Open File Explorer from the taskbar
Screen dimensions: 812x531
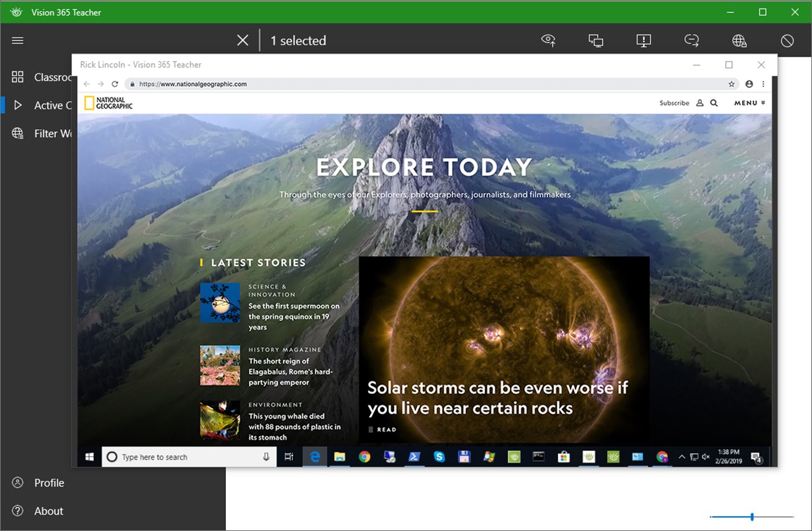click(x=339, y=457)
